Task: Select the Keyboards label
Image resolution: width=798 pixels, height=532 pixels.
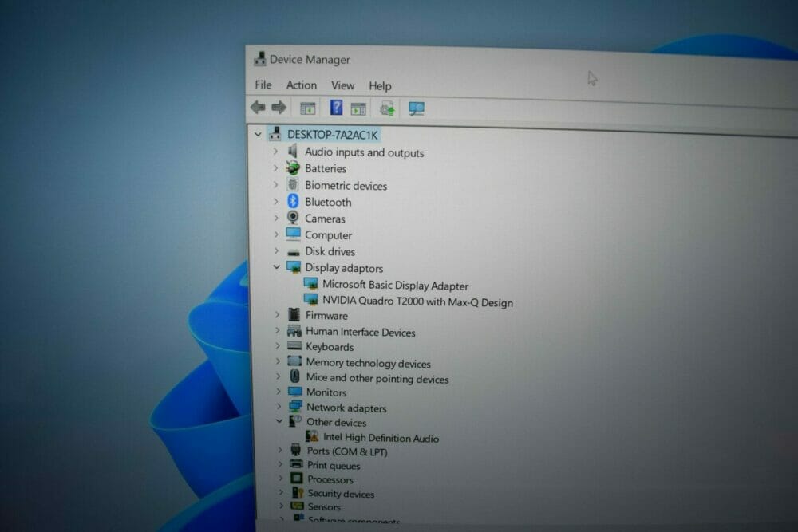Action: coord(330,347)
